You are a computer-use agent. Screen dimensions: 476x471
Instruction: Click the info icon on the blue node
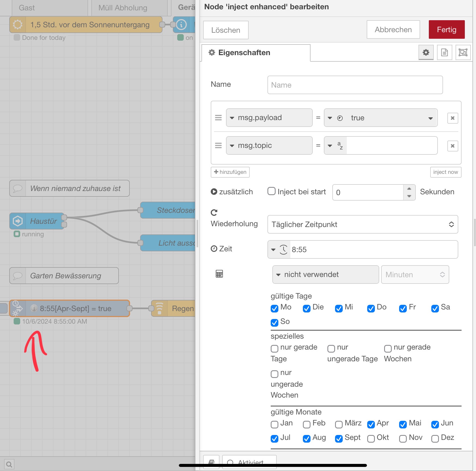tap(181, 25)
